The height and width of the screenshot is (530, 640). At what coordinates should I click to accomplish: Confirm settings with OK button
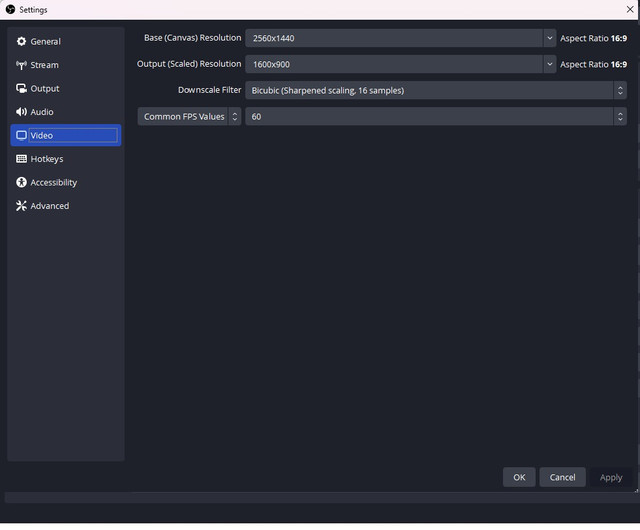(519, 477)
